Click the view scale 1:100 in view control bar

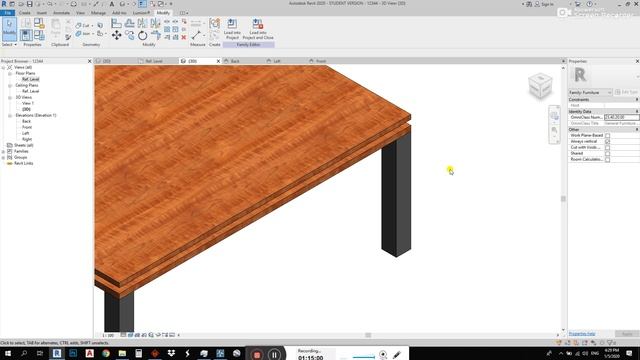pyautogui.click(x=108, y=335)
